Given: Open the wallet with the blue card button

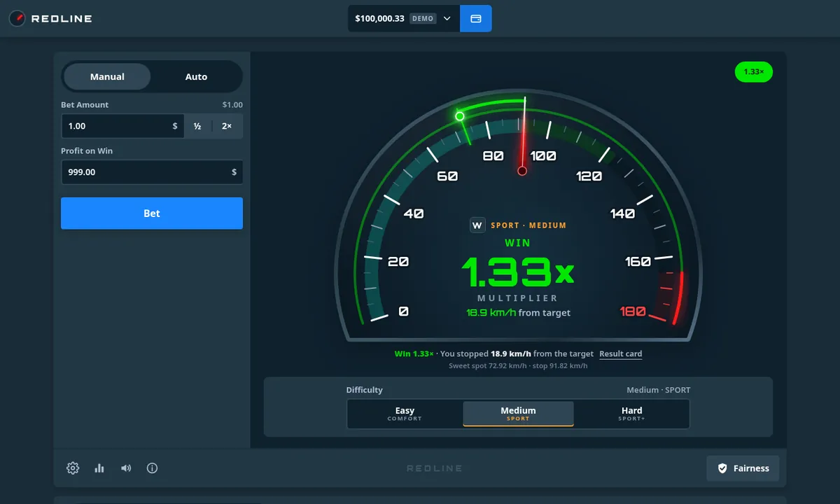Looking at the screenshot, I should coord(476,18).
